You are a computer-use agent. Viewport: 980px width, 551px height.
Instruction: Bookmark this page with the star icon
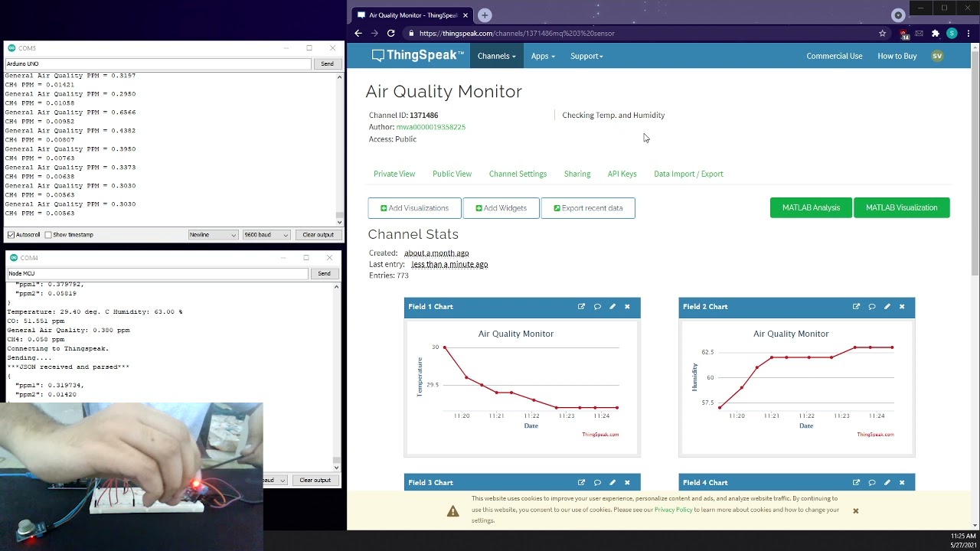click(x=882, y=34)
